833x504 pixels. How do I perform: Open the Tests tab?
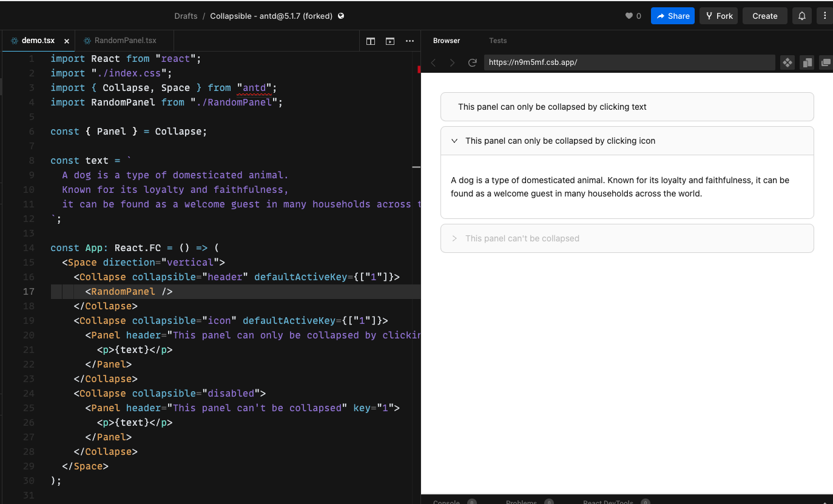tap(497, 41)
